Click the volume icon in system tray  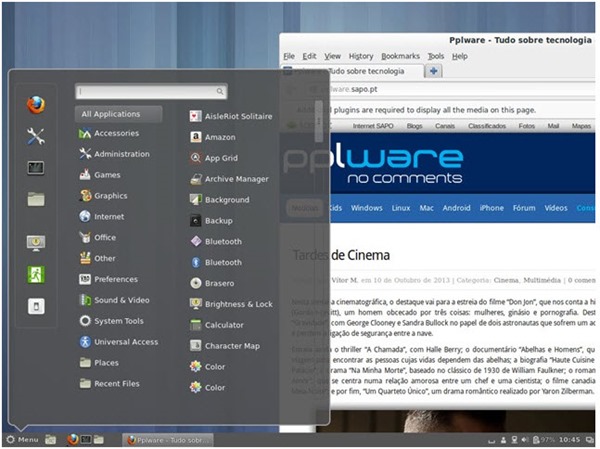coord(525,440)
